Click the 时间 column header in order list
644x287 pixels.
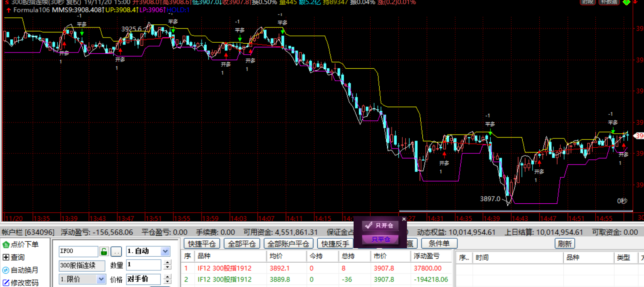pyautogui.click(x=518, y=258)
